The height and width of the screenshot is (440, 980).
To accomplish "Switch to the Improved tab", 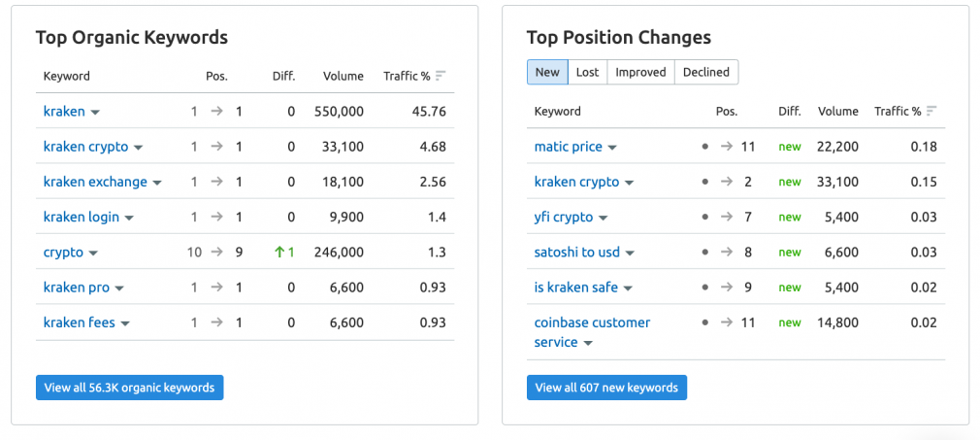I will click(640, 72).
